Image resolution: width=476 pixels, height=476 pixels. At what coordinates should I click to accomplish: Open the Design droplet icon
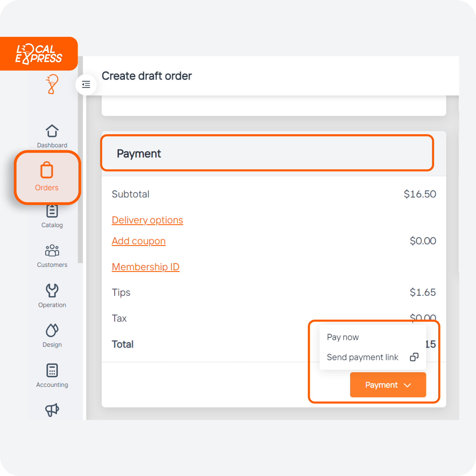[x=52, y=330]
